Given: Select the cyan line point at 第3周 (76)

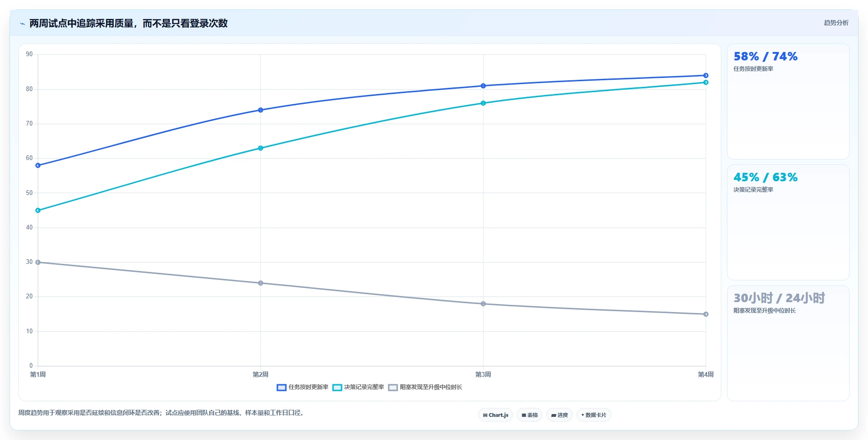Looking at the screenshot, I should [483, 103].
